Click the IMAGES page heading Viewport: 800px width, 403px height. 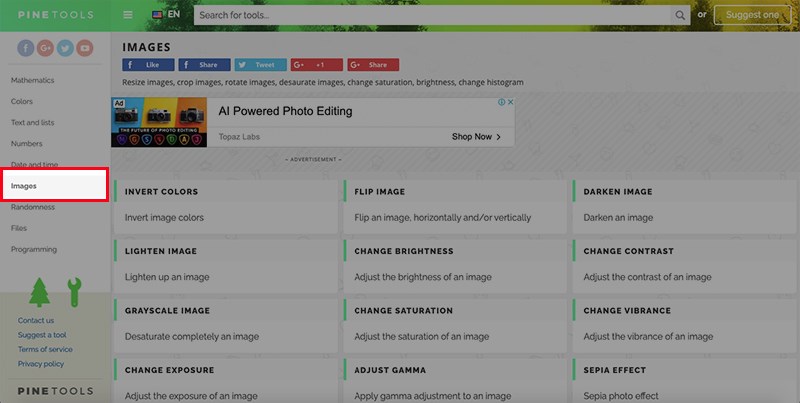(x=146, y=47)
